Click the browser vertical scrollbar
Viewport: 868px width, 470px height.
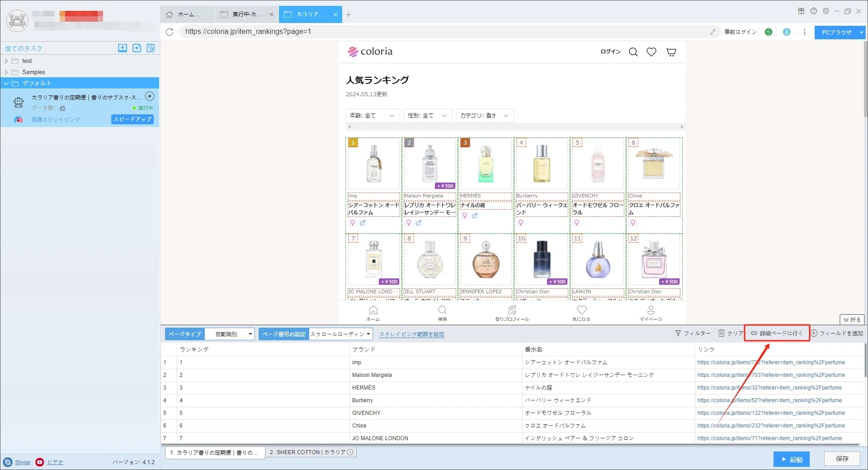tap(865, 79)
